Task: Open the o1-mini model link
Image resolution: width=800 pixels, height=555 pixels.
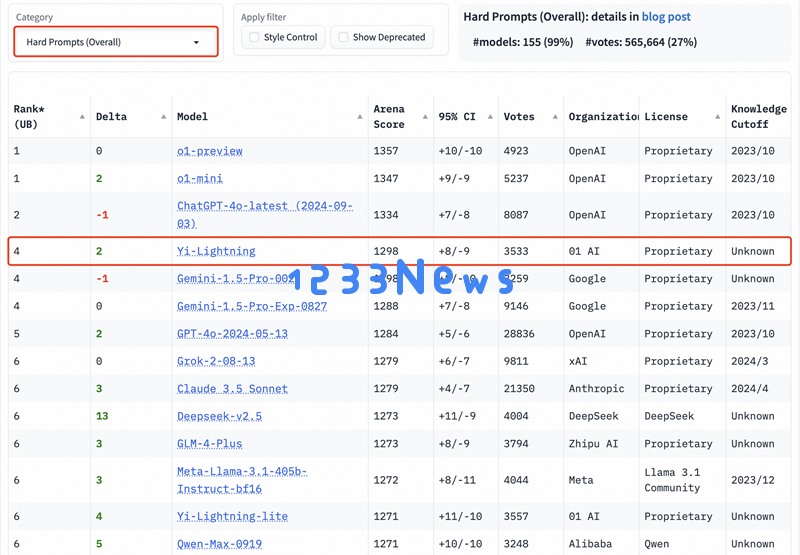Action: tap(199, 179)
